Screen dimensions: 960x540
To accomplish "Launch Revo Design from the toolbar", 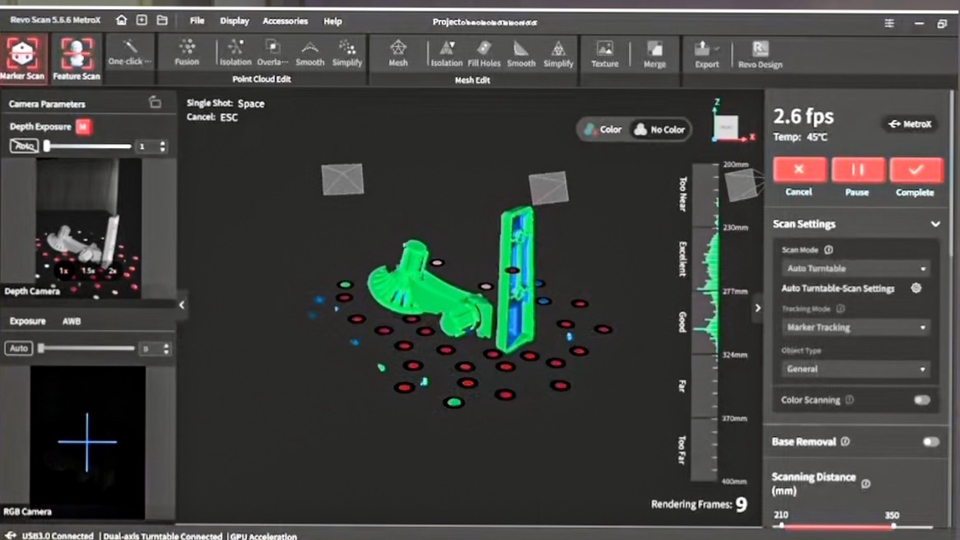I will coord(761,51).
